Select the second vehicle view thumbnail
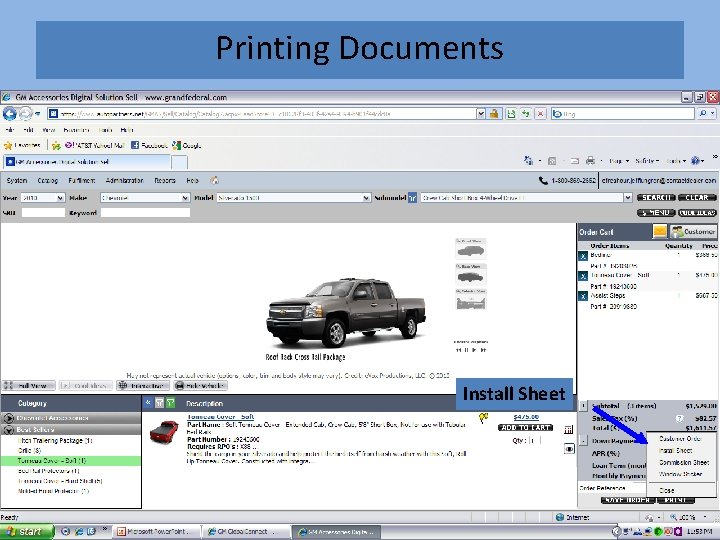 tap(471, 274)
